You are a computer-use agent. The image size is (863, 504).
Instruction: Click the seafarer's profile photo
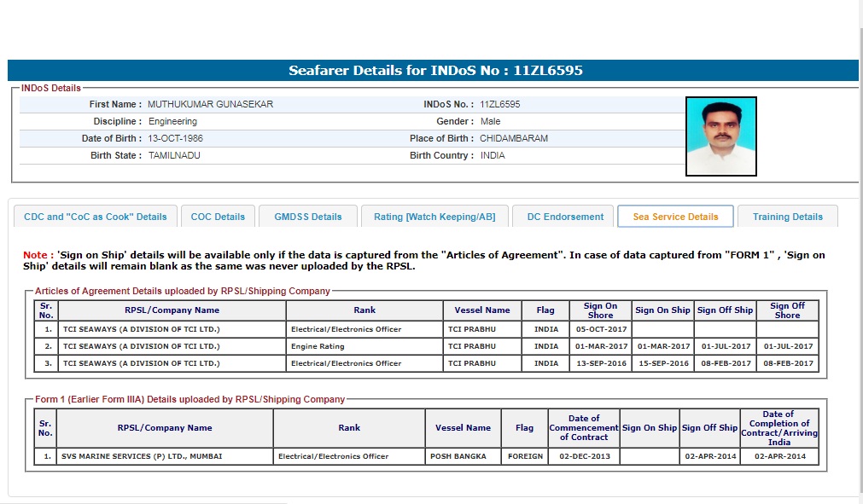click(720, 136)
